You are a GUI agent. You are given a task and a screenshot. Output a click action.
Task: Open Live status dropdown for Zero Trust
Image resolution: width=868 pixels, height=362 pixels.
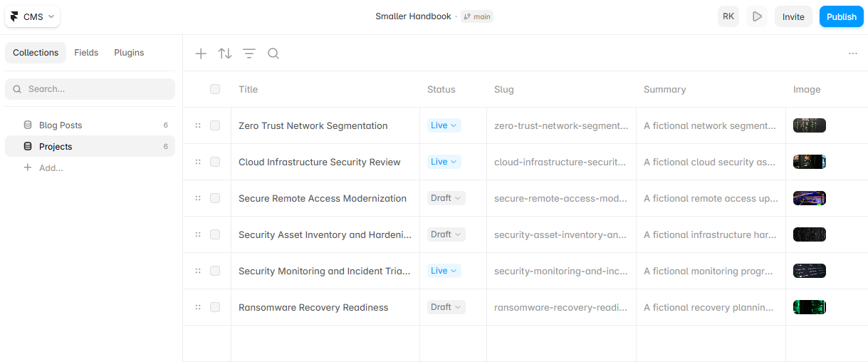click(444, 125)
